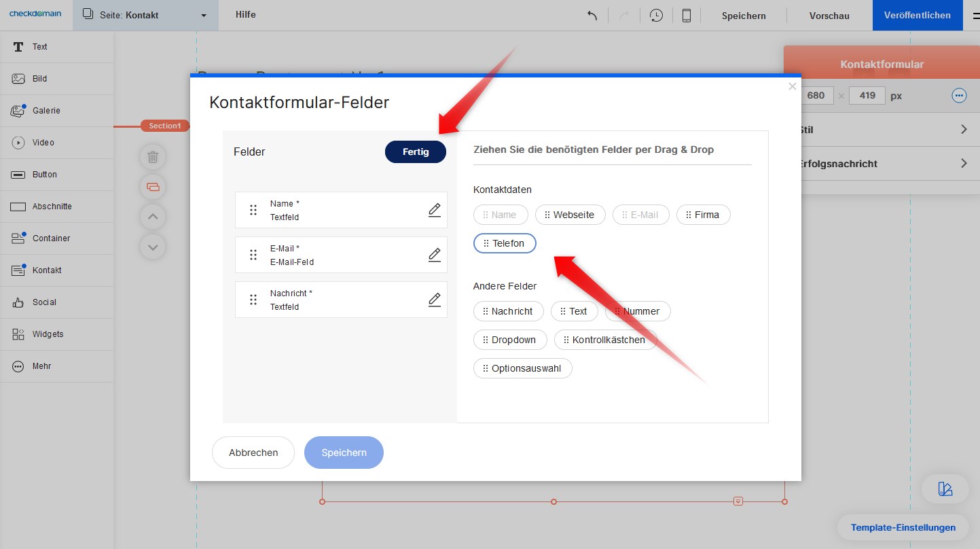980x549 pixels.
Task: Click Abbrechen to cancel the dialog
Action: (x=253, y=453)
